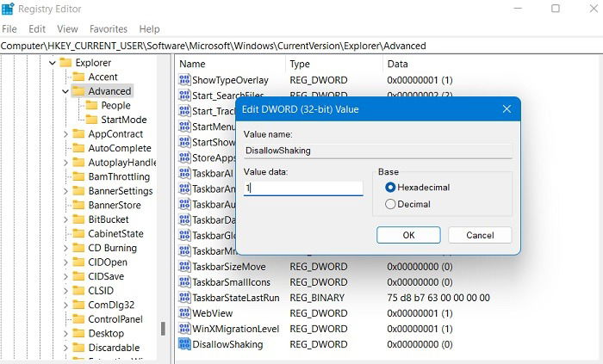Click the tree pane vertical scrollbar thumb

point(163,329)
